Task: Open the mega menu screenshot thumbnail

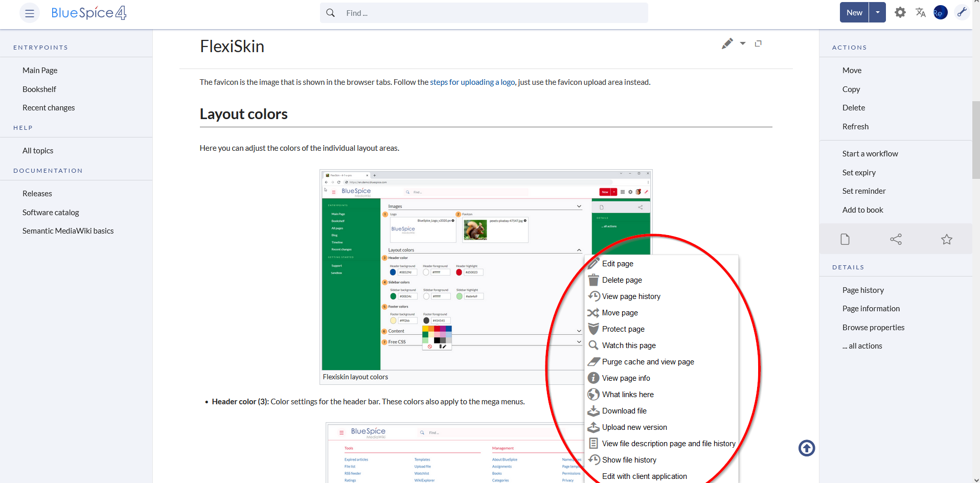Action: click(455, 453)
